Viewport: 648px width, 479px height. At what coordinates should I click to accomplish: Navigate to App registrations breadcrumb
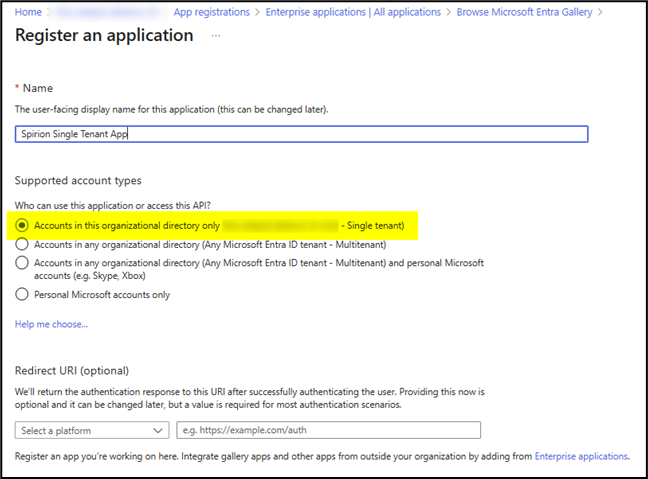coord(213,12)
